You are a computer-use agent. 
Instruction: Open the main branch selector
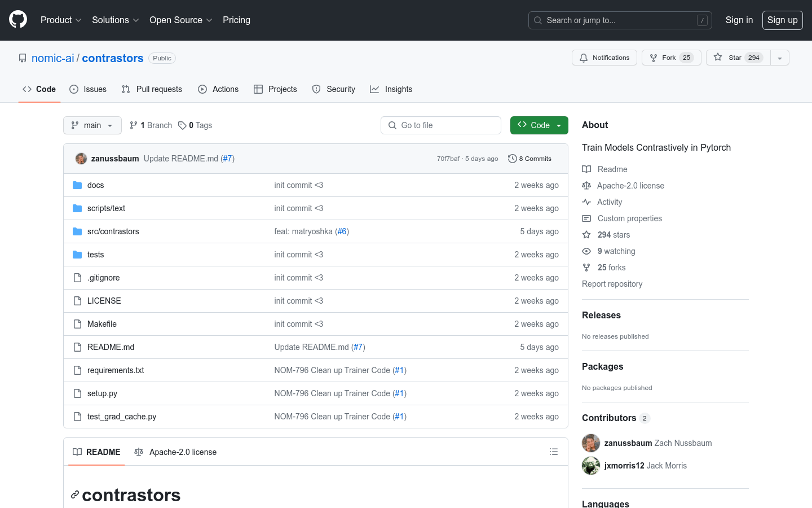point(92,125)
